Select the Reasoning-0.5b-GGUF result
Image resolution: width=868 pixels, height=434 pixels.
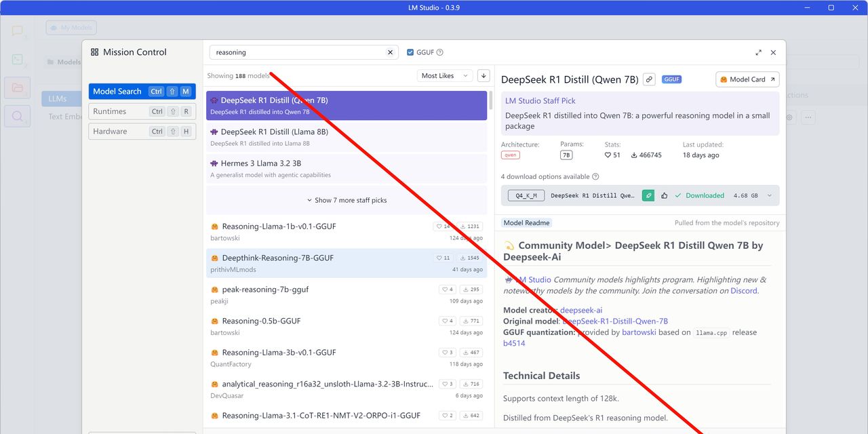pyautogui.click(x=347, y=326)
